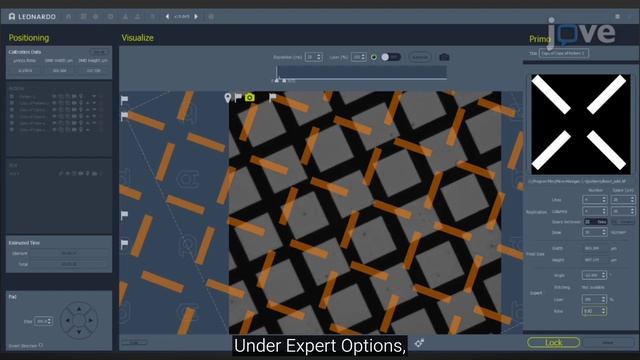
Task: Select the location pin marker on the map
Action: click(x=228, y=98)
